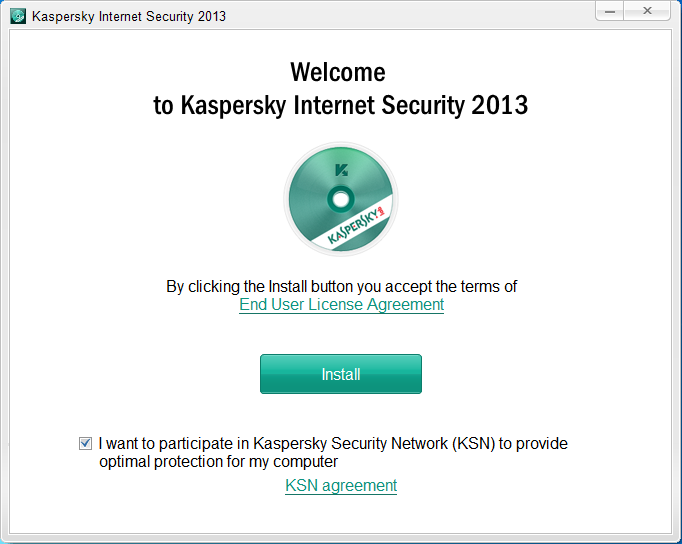Click the Kaspersky icon in the title bar

[17, 16]
